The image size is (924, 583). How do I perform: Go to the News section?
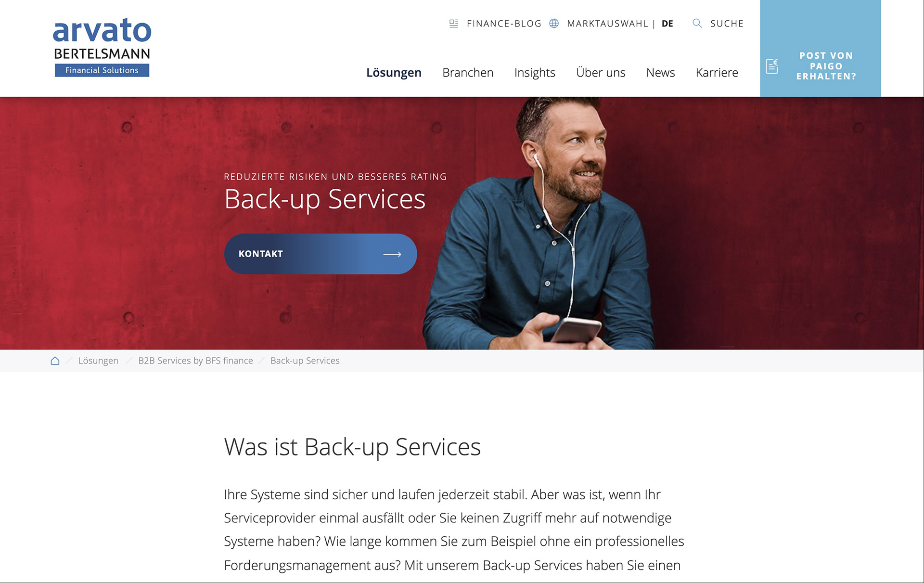tap(660, 73)
